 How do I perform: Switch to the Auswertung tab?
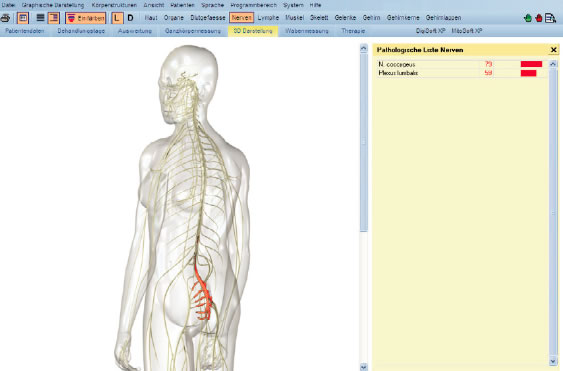(135, 31)
